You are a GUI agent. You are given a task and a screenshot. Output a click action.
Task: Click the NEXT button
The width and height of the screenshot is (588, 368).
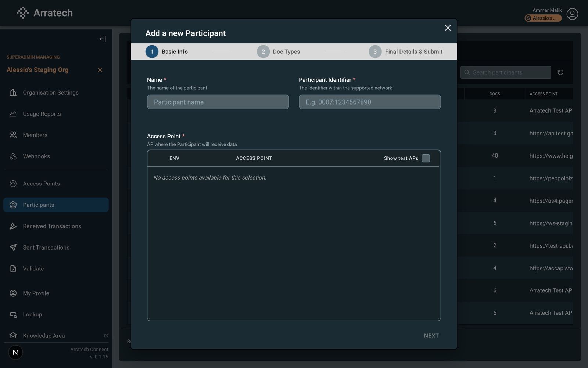pos(431,336)
